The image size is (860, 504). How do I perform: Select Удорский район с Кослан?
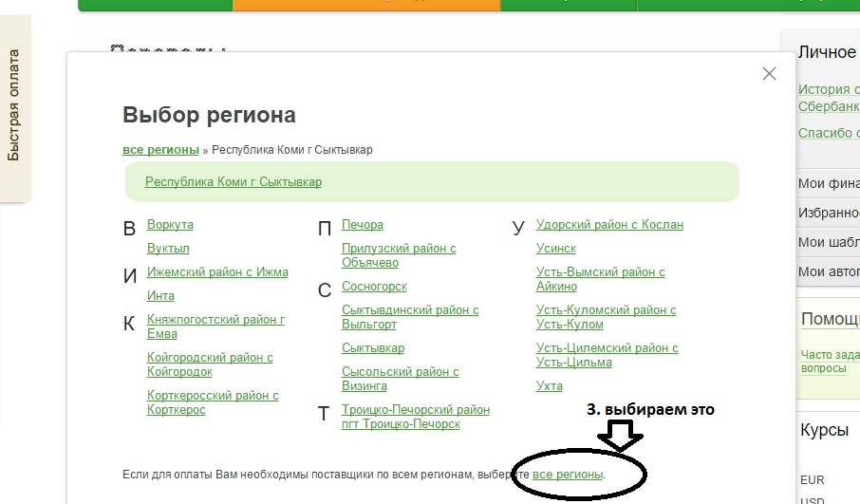pos(609,224)
